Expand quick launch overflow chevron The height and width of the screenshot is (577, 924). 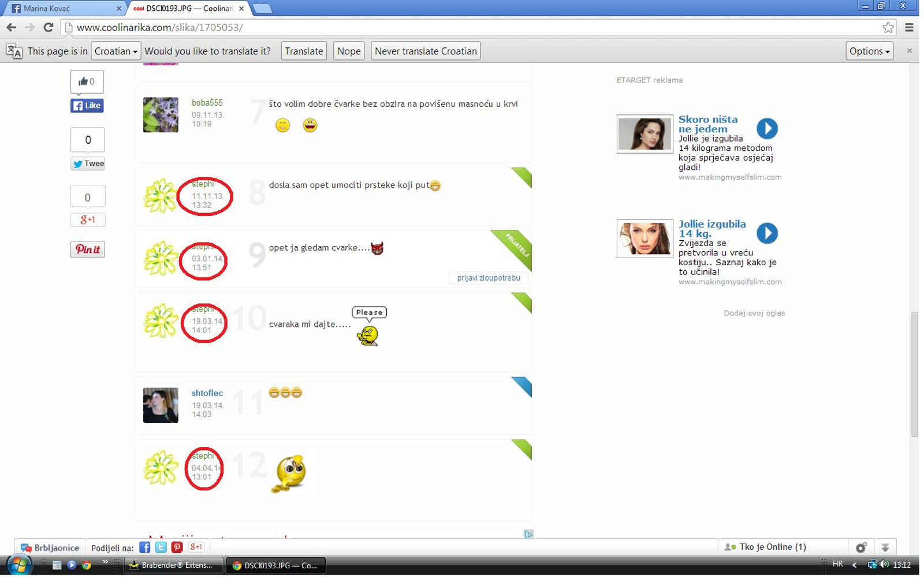(x=105, y=562)
